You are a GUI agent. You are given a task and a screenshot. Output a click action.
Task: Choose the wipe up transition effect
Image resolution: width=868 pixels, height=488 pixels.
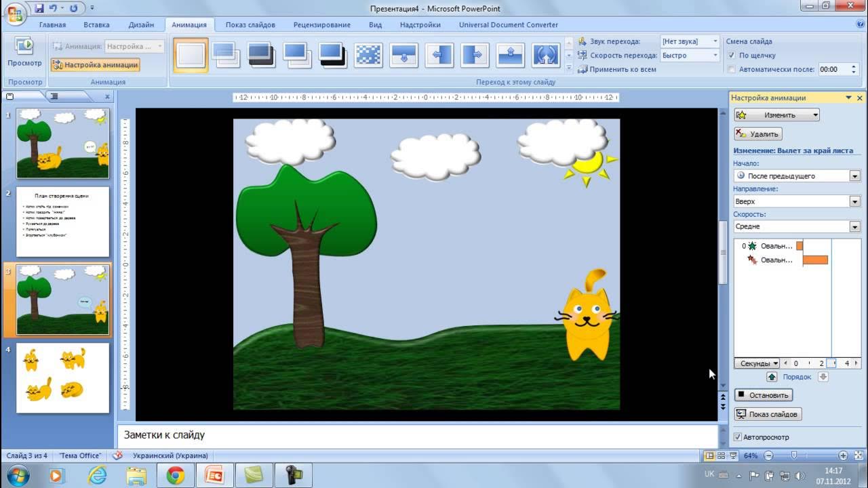point(510,55)
